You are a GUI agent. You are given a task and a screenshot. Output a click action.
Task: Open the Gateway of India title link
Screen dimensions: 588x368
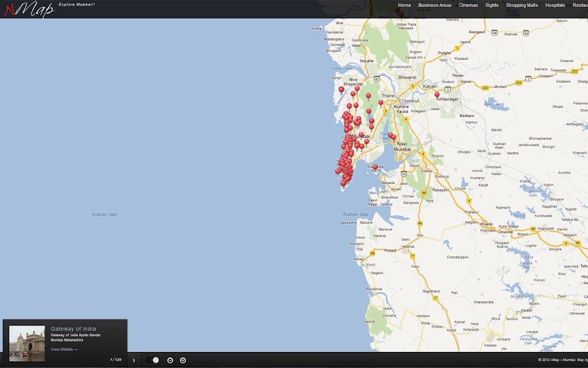coord(73,328)
